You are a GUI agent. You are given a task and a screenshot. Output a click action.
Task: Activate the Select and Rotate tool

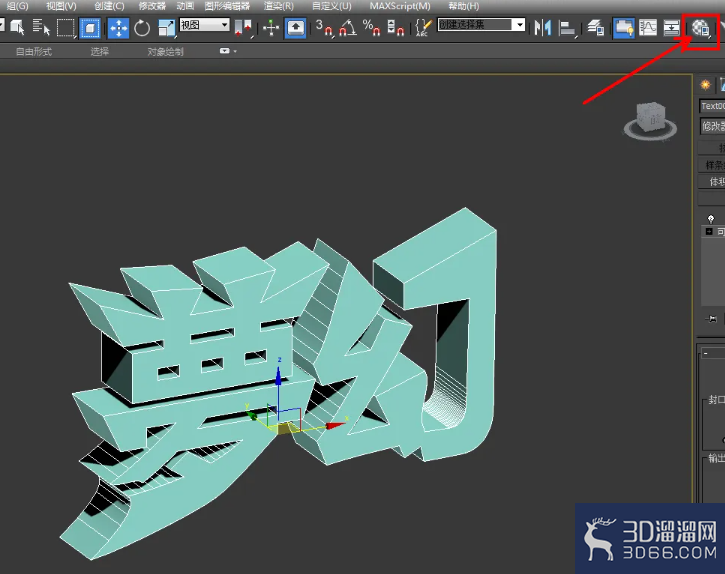(142, 28)
